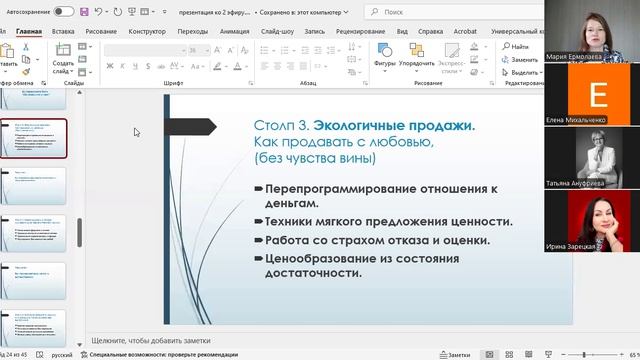This screenshot has height=360, width=640.
Task: Open the change case Aa dropdown
Action: click(x=197, y=66)
